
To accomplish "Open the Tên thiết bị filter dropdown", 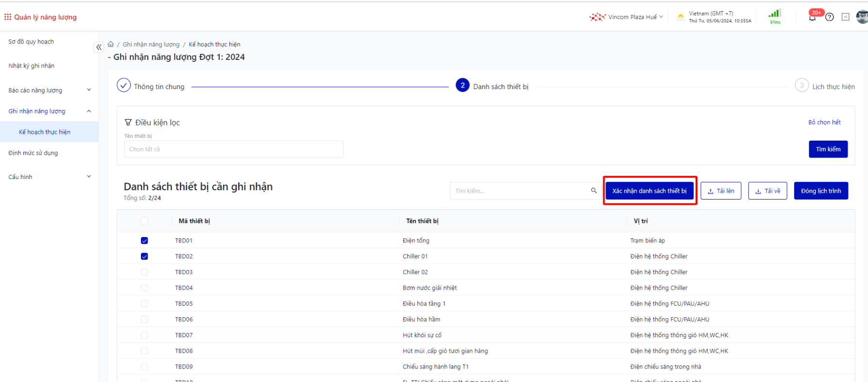I will (233, 149).
